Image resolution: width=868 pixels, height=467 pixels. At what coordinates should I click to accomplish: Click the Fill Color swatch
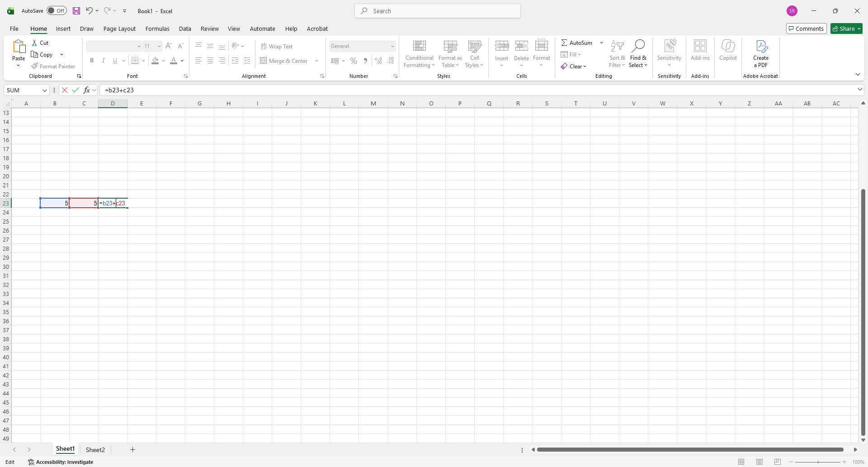[155, 61]
